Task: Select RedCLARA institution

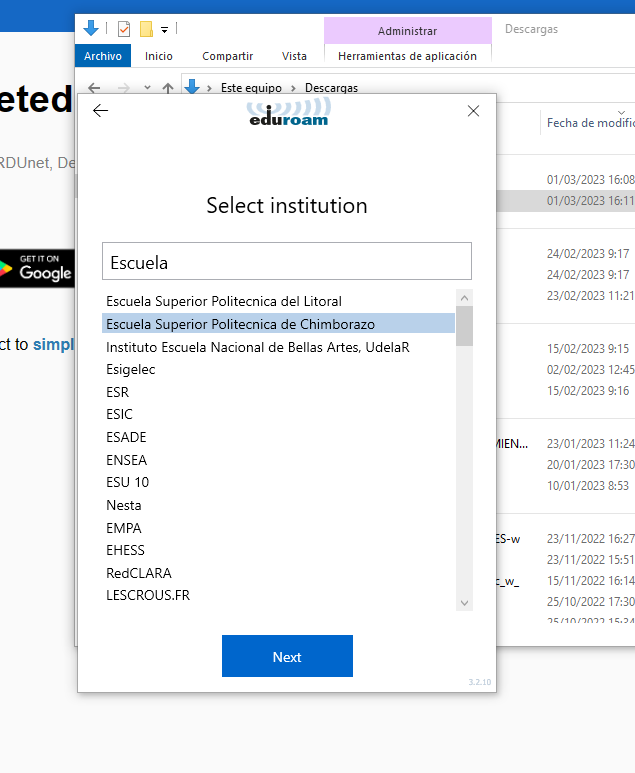Action: tap(279, 573)
